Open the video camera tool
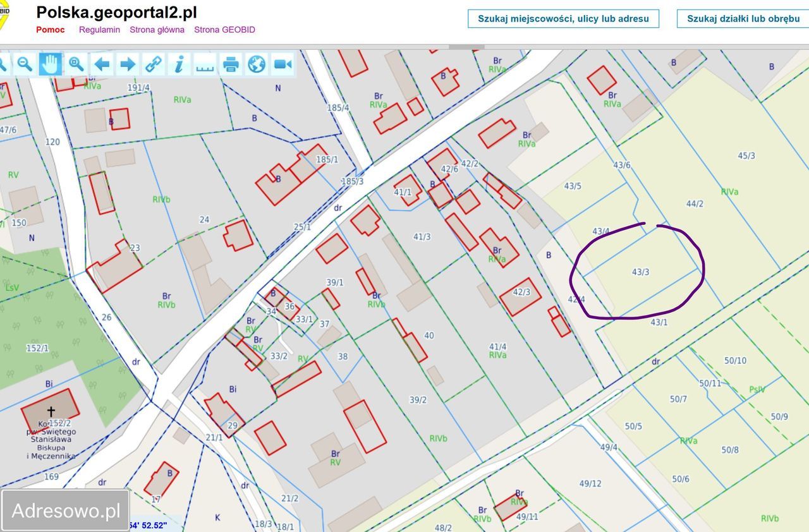The width and height of the screenshot is (809, 532). (x=283, y=64)
